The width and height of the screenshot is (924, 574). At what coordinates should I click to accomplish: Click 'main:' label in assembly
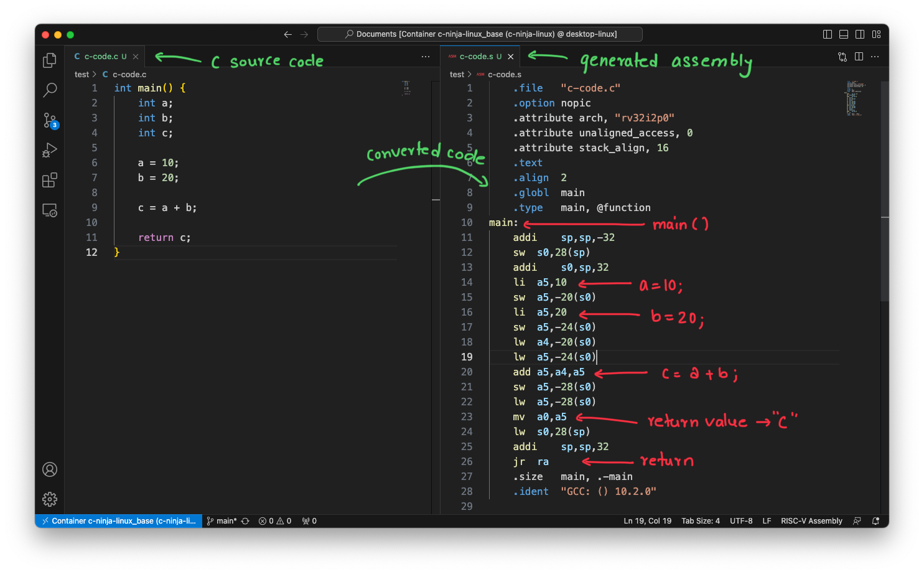tap(503, 223)
